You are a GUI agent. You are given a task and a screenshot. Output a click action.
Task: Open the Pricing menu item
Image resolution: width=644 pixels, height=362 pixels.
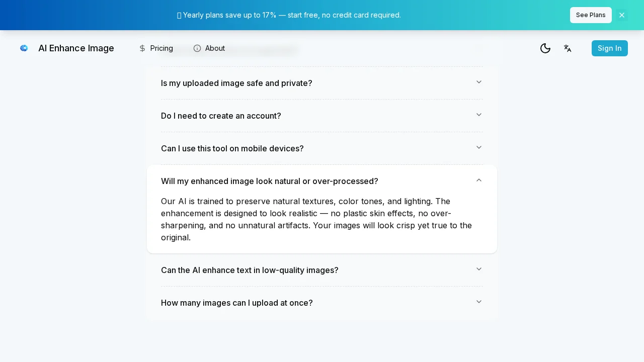(x=161, y=48)
